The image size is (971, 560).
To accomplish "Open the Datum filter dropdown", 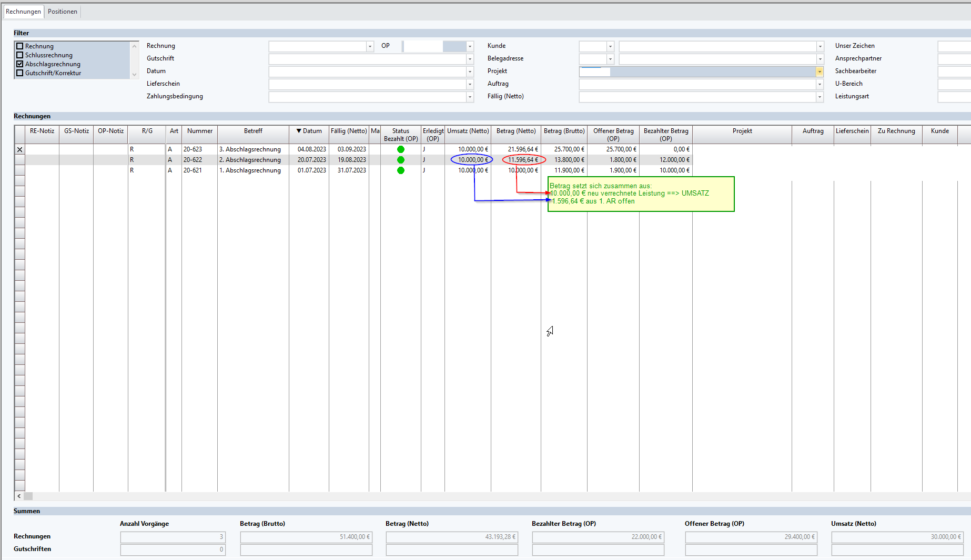I will 470,72.
